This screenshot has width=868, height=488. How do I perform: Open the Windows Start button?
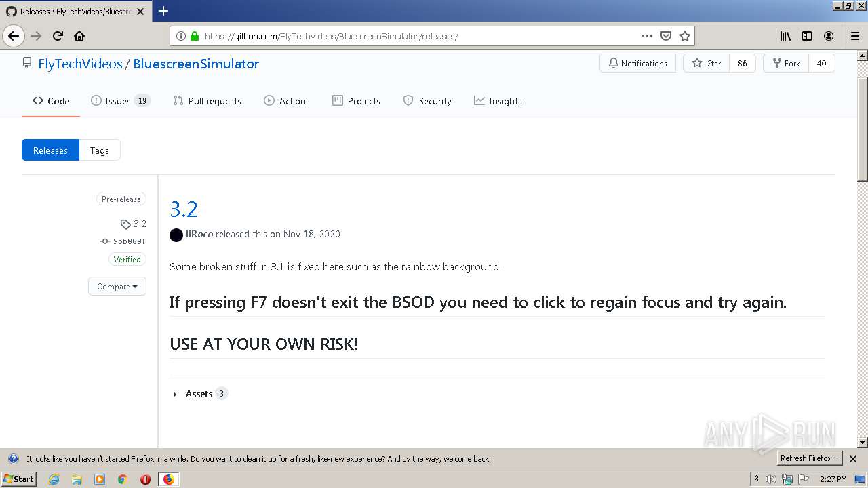point(19,479)
